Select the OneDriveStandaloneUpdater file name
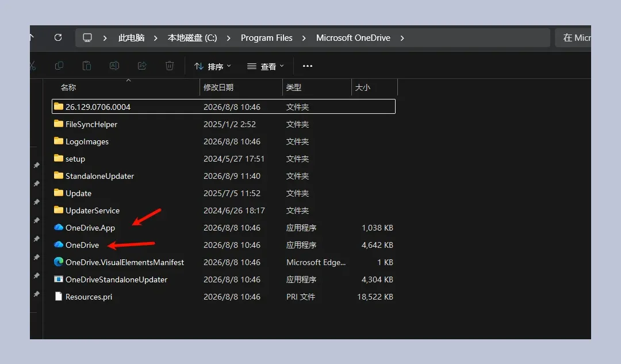 tap(116, 279)
